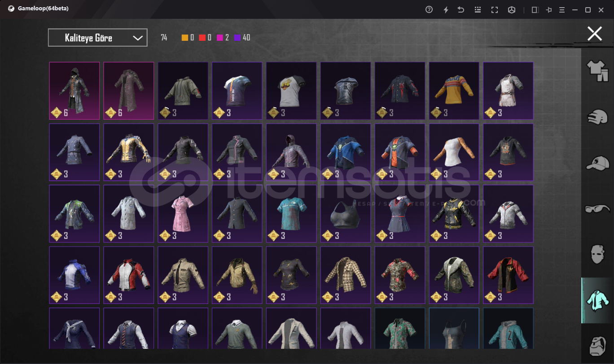
Task: Select the red and white racing jacket
Action: [129, 275]
